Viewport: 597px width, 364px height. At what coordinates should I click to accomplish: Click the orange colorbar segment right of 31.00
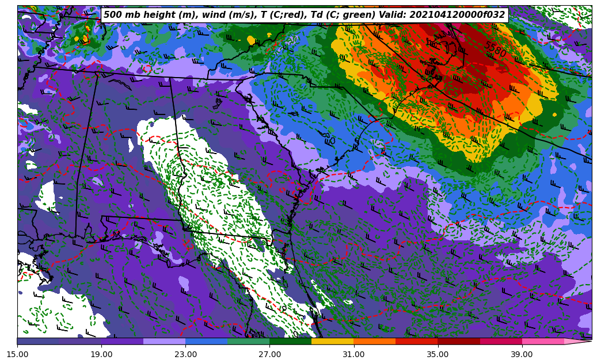(374, 341)
